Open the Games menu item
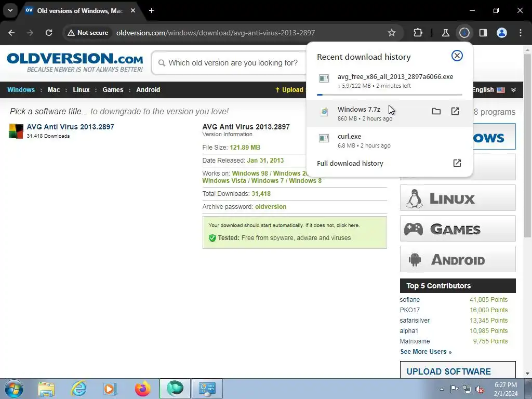Screen dimensions: 532x399 (x=113, y=90)
